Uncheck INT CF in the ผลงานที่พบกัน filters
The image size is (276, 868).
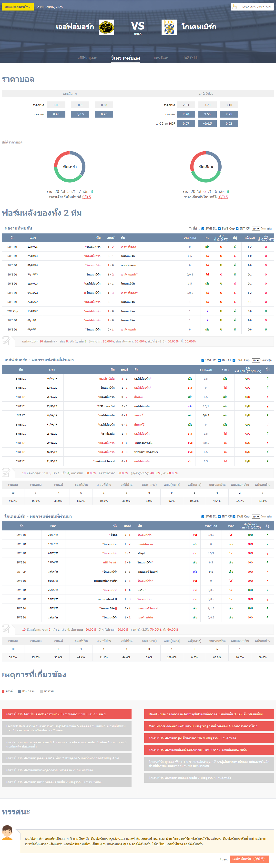(x=237, y=229)
